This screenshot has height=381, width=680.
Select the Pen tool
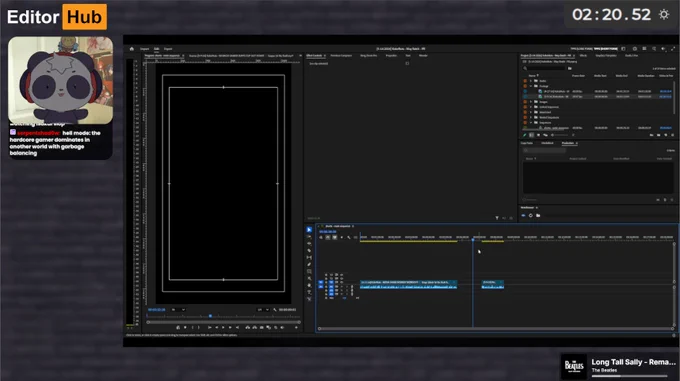(x=309, y=264)
